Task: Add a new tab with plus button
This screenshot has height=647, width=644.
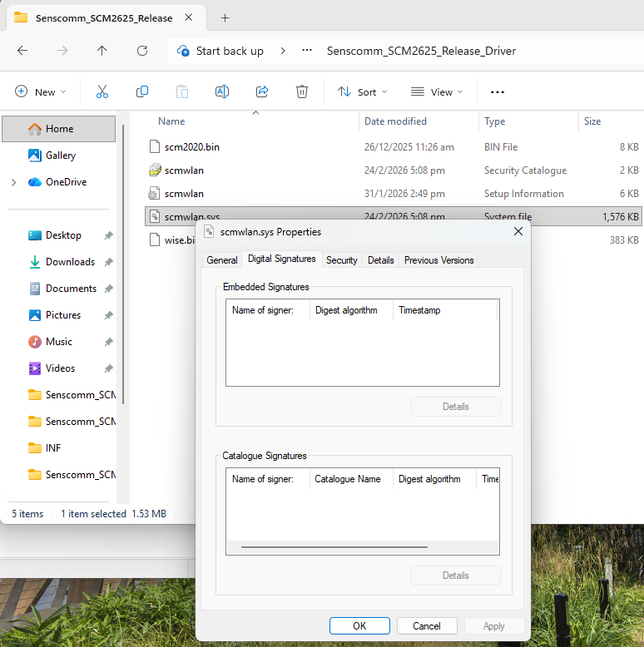Action: (x=225, y=17)
